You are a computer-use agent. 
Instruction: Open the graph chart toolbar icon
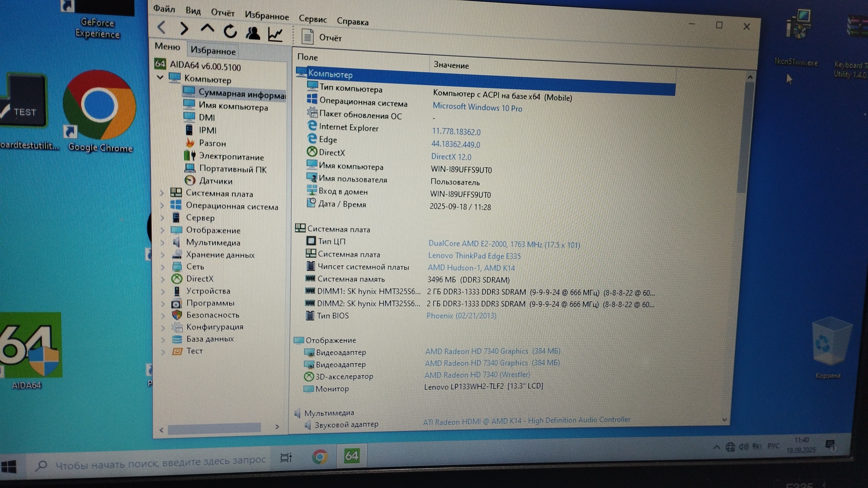(275, 34)
